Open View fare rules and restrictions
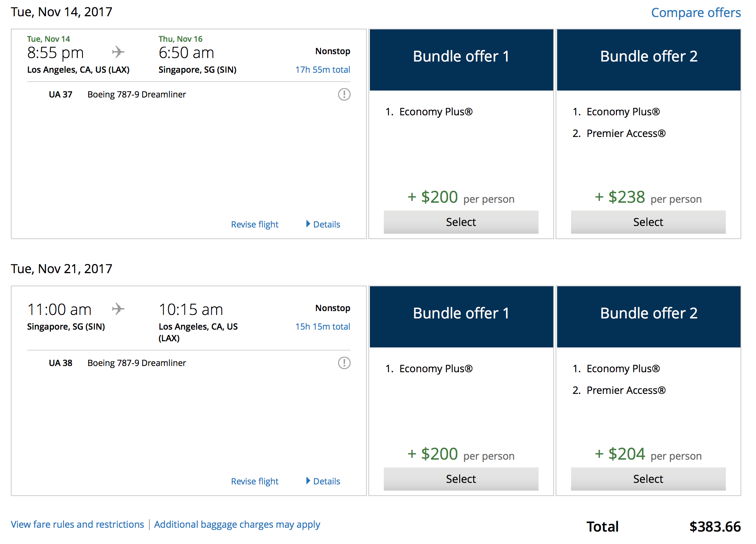Viewport: 756px width, 544px height. tap(77, 524)
